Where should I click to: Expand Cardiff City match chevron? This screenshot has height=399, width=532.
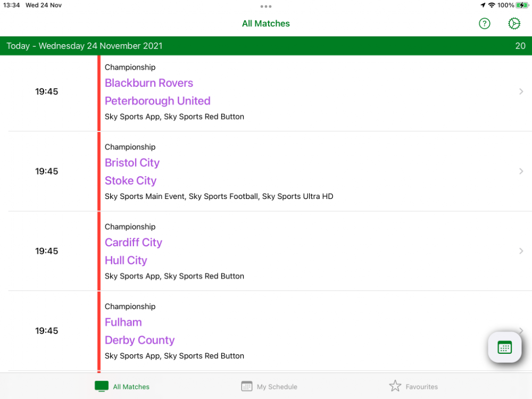[x=521, y=251]
